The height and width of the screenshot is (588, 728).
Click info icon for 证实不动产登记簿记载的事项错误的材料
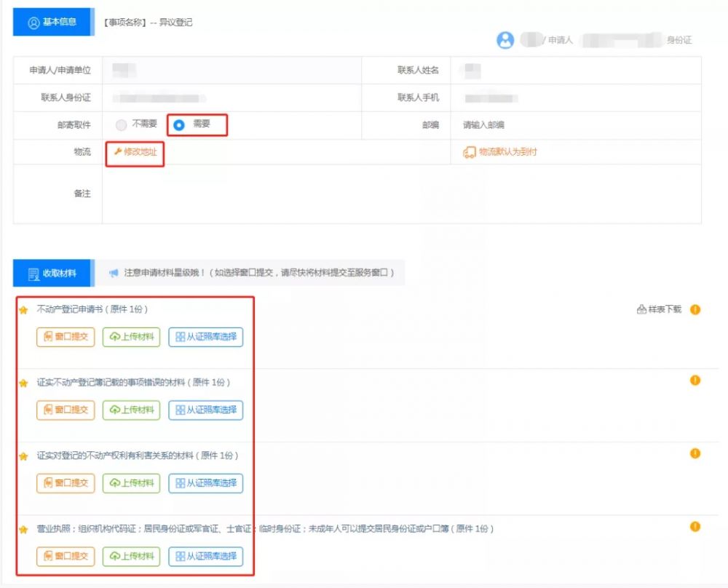695,380
